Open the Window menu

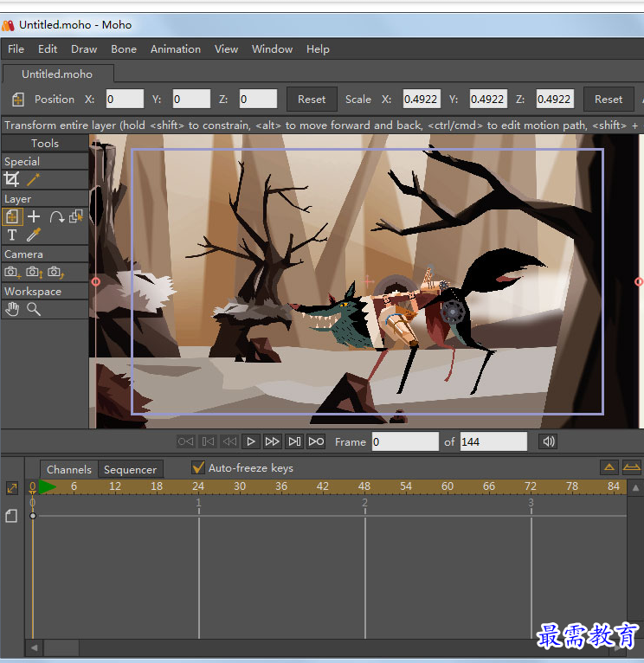click(272, 49)
